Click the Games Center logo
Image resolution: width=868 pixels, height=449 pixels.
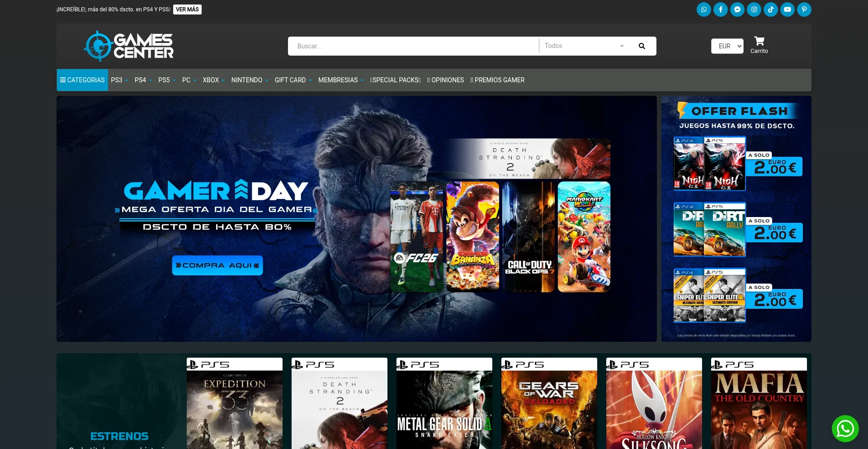[129, 46]
